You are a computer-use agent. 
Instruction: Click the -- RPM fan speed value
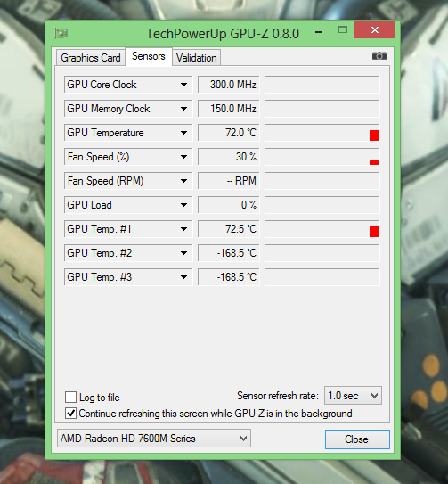tap(229, 181)
